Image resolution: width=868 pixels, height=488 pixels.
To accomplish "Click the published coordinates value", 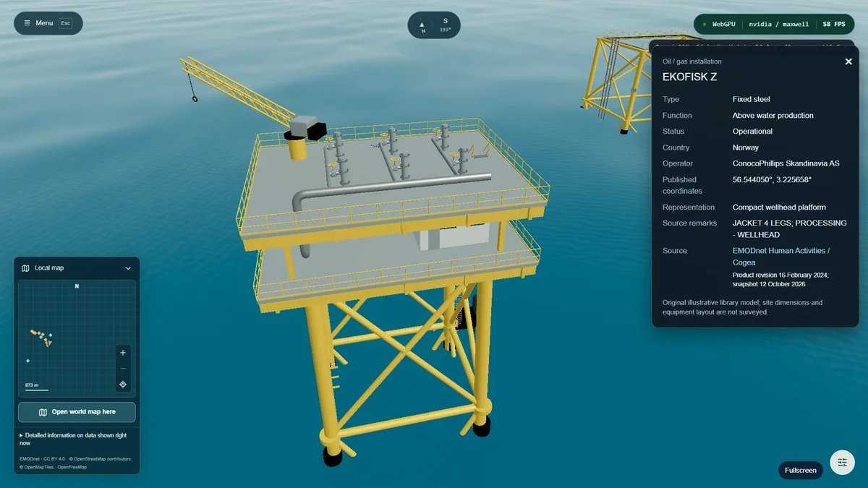I will 772,179.
